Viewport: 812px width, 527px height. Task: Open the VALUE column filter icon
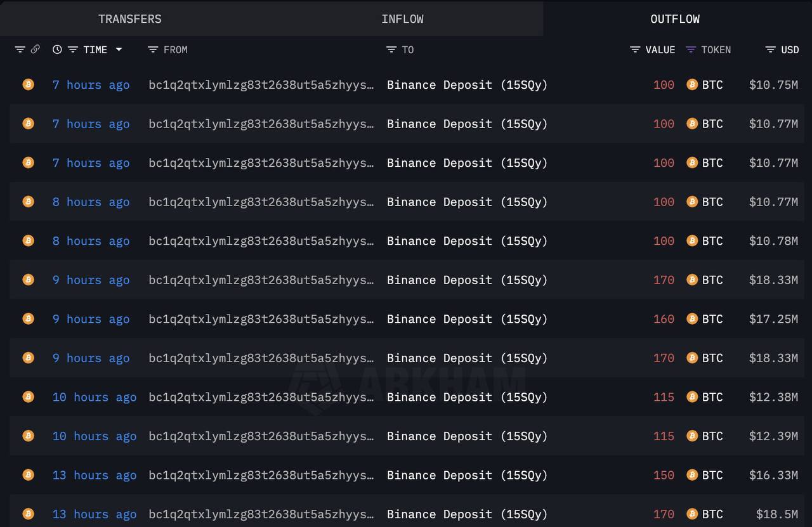tap(635, 49)
